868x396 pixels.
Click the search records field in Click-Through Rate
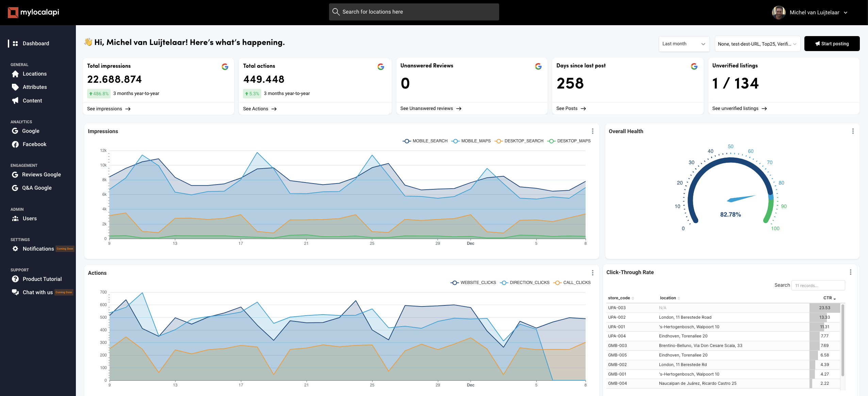click(x=818, y=285)
